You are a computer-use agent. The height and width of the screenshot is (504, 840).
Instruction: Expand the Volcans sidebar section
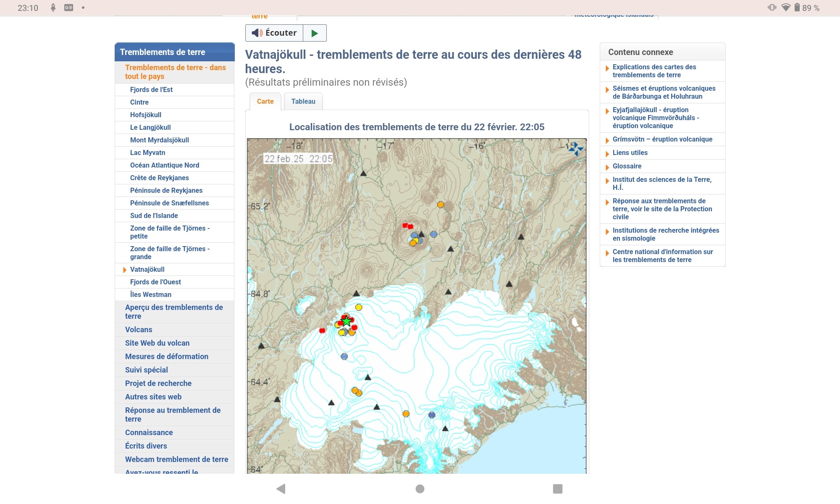pos(139,330)
